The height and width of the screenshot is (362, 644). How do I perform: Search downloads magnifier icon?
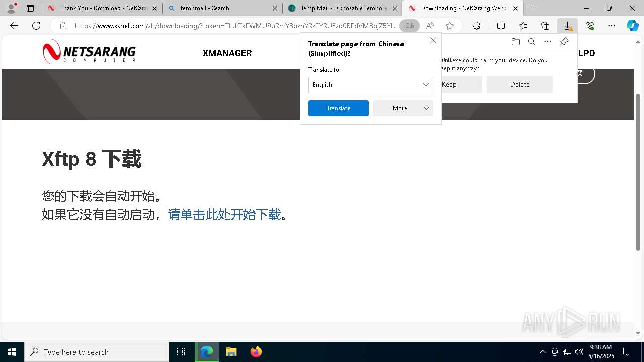[x=531, y=42]
